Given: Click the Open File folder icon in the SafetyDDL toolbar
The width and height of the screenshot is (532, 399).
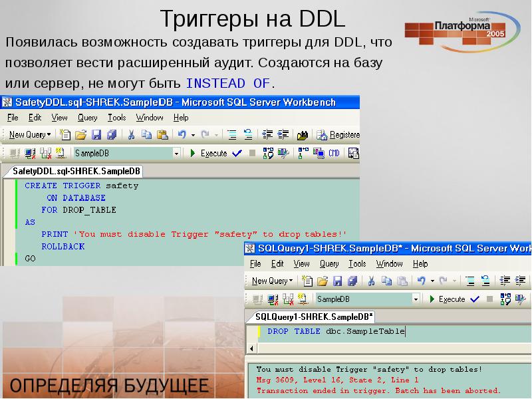Looking at the screenshot, I should (81, 135).
